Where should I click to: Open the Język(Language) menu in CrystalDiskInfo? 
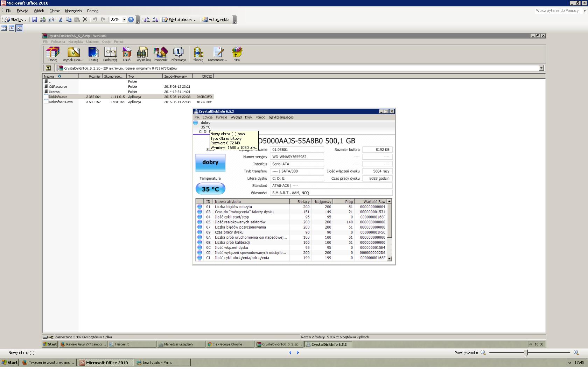281,117
